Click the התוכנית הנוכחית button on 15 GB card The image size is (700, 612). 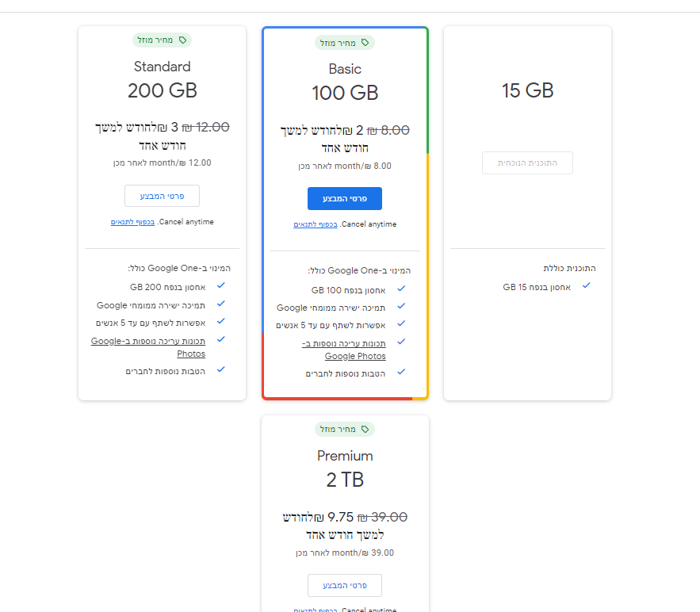(527, 163)
